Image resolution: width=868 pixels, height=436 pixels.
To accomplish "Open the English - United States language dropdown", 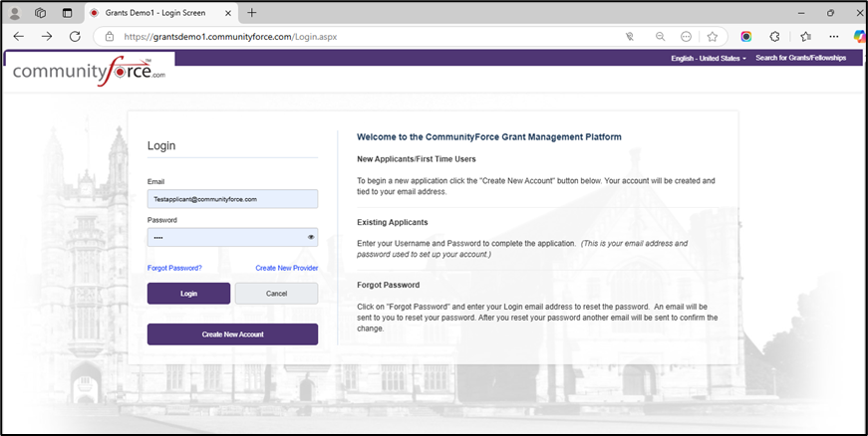I will [709, 58].
